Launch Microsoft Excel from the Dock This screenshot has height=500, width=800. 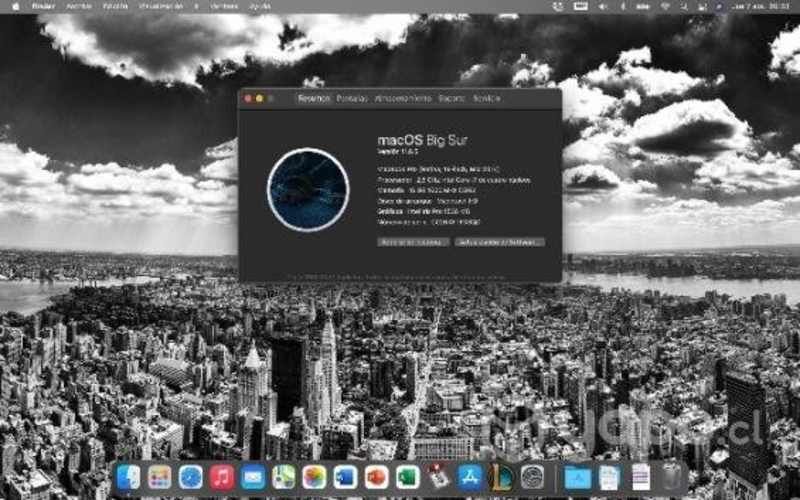coord(408,478)
